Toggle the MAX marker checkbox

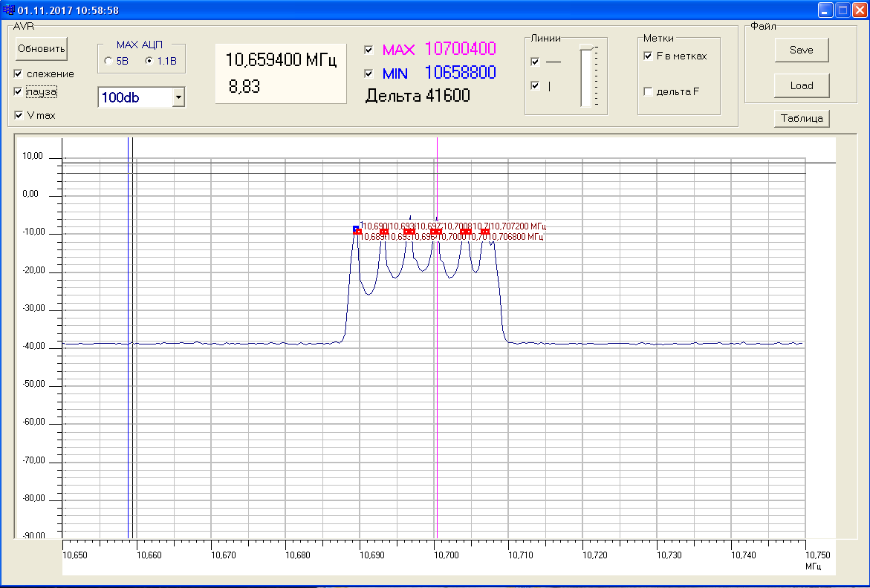(369, 50)
